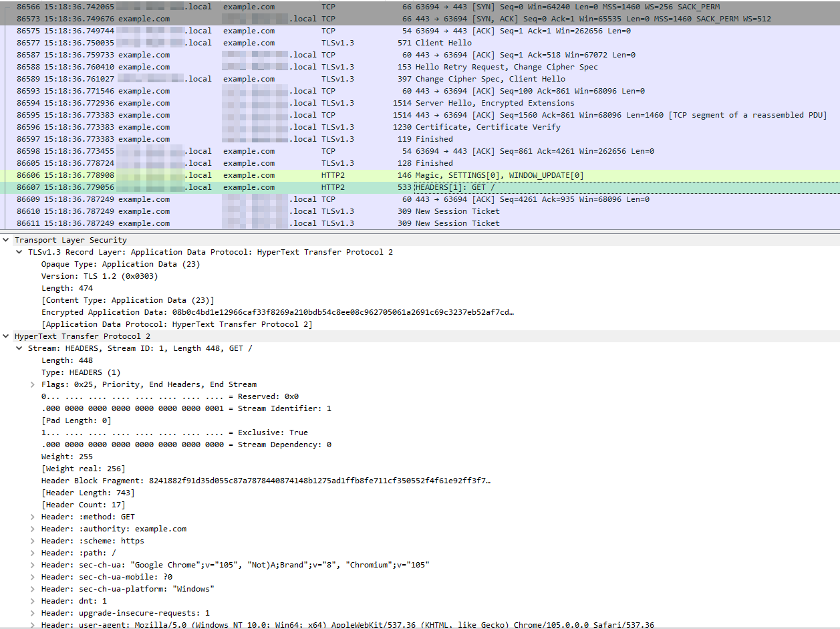Collapse the HyperText Transfer Protocol 2 section

click(x=6, y=336)
